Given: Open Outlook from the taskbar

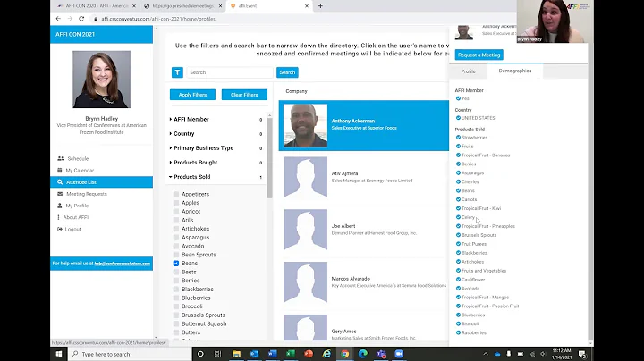Looking at the screenshot, I should click(x=254, y=354).
